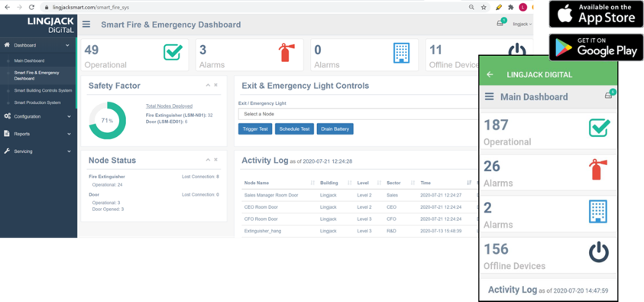Open hamburger menu in mobile Main Dashboard

coord(489,96)
